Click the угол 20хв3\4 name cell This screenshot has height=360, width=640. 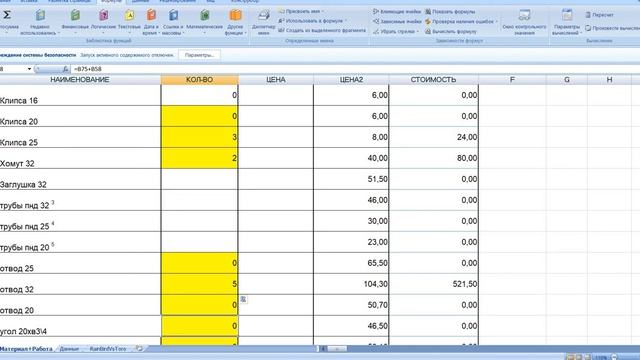coord(80,326)
